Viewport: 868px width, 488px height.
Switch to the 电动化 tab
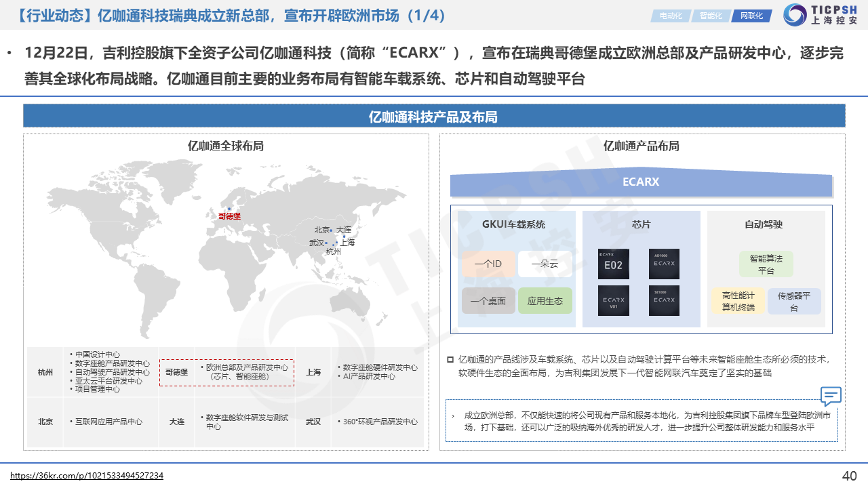671,16
